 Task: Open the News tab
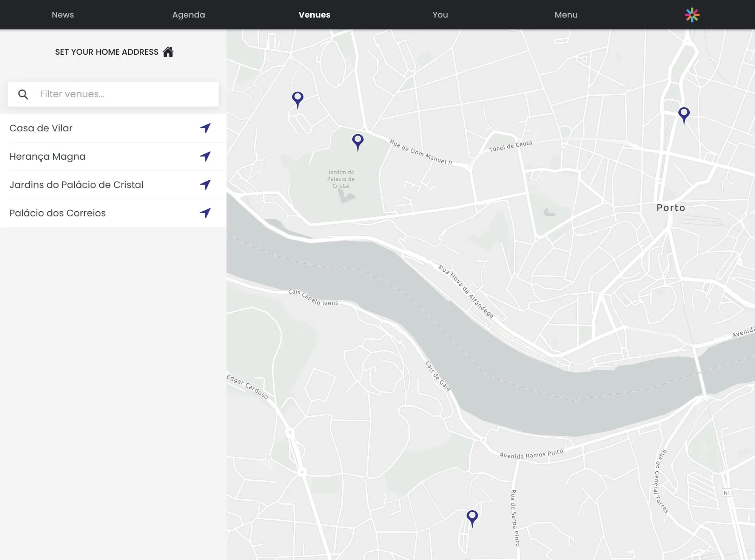tap(63, 15)
